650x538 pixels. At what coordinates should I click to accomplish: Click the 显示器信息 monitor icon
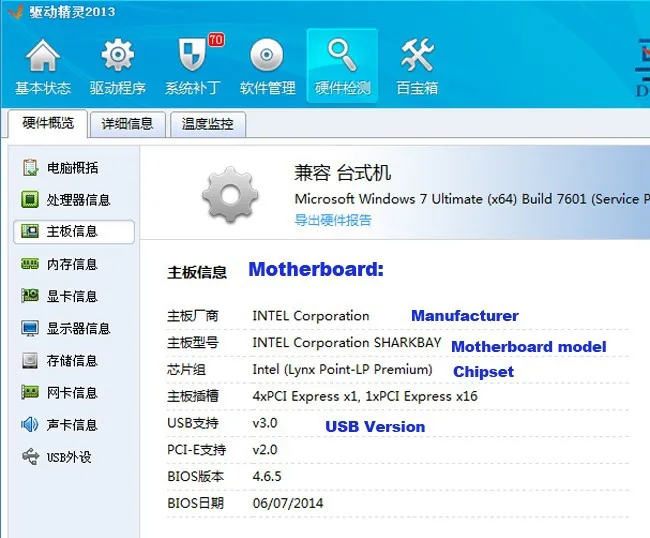pyautogui.click(x=30, y=328)
